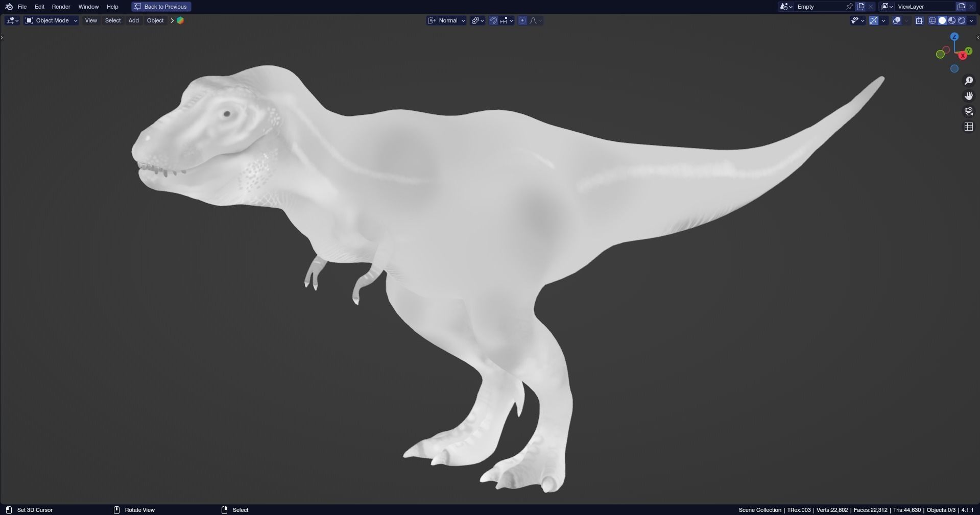Open the Object Mode dropdown
Image resolution: width=980 pixels, height=515 pixels.
coord(52,20)
